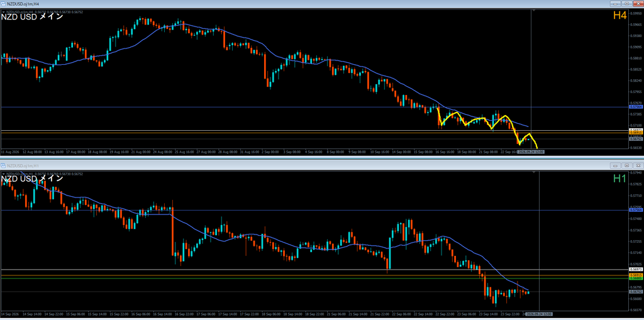Viewport: 644px width, 320px height.
Task: Click the H1 chart window title icon
Action: (3, 165)
